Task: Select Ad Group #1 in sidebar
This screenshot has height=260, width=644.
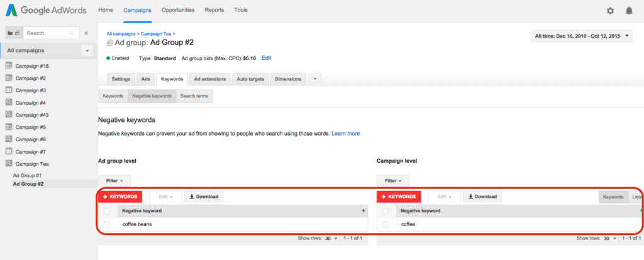Action: tap(28, 175)
